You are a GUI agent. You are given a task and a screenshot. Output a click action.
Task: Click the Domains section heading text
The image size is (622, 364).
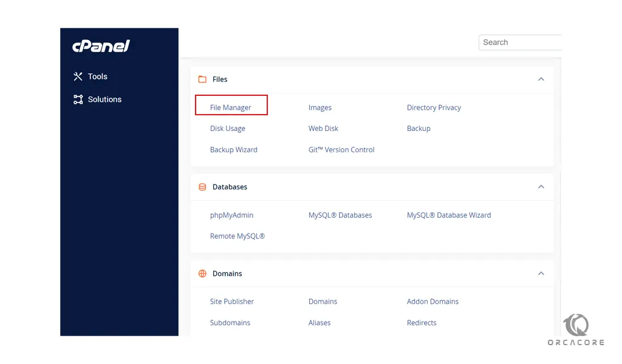pos(227,274)
